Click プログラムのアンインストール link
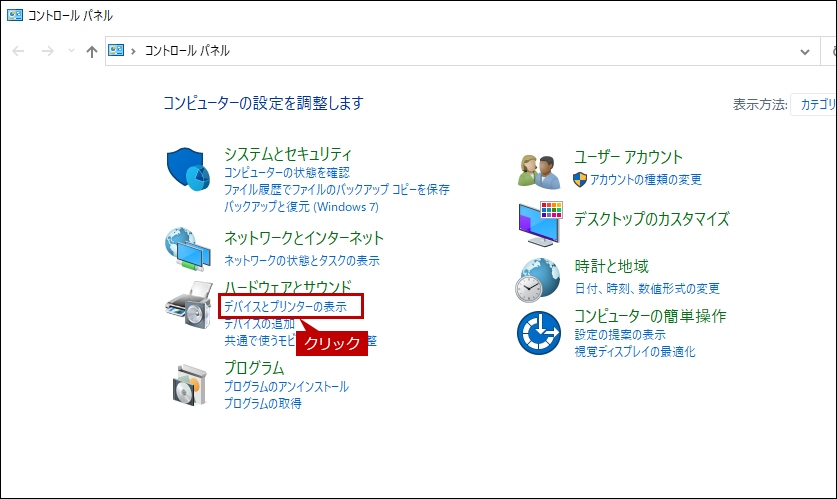Viewport: 837px width, 499px height. point(286,386)
